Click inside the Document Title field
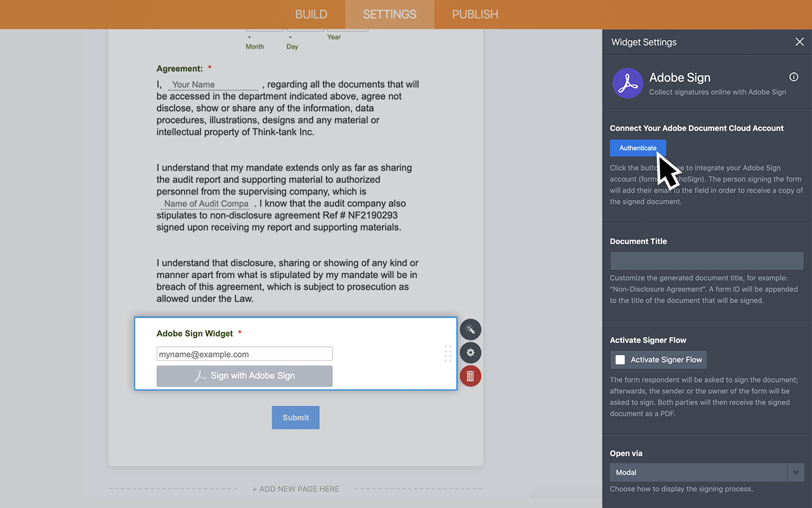 [x=706, y=260]
